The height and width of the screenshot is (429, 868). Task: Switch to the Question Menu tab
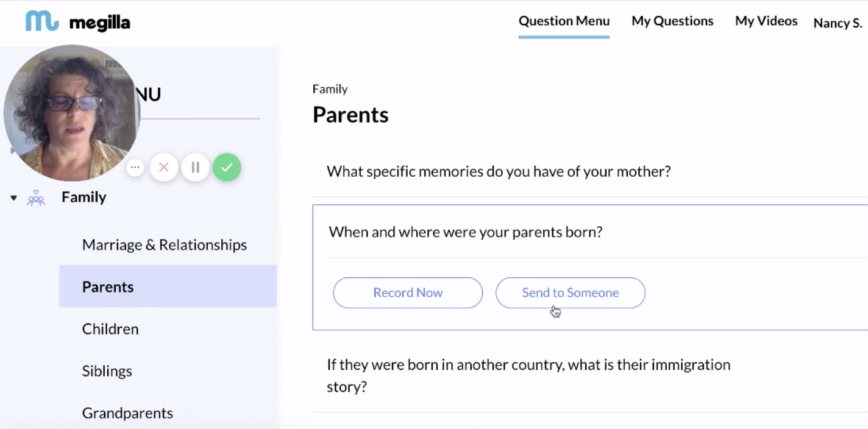tap(564, 21)
